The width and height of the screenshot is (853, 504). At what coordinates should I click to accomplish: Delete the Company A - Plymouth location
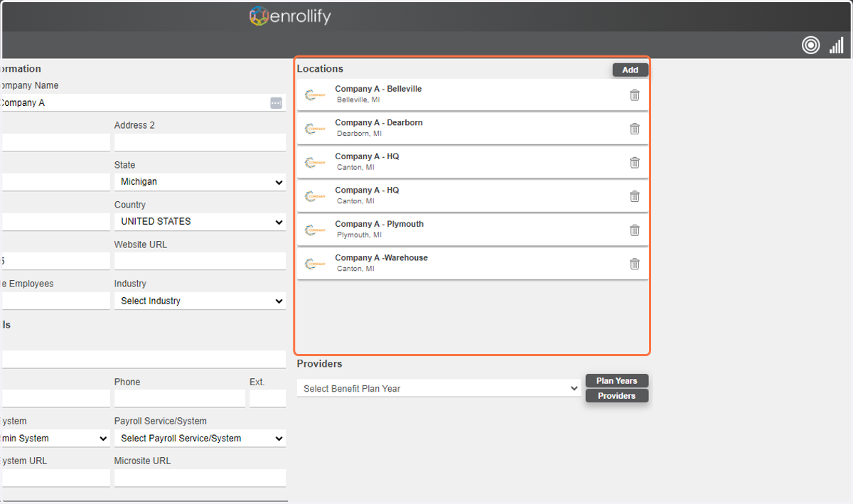click(635, 230)
